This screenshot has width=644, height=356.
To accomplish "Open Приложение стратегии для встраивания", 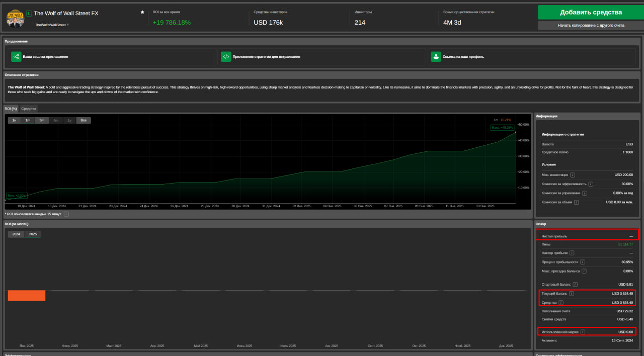I will pyautogui.click(x=267, y=57).
